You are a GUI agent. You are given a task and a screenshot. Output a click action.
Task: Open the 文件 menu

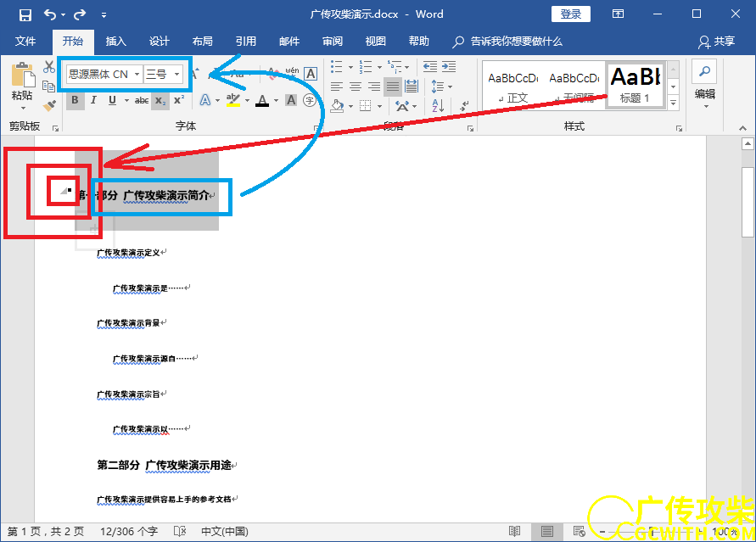(25, 42)
